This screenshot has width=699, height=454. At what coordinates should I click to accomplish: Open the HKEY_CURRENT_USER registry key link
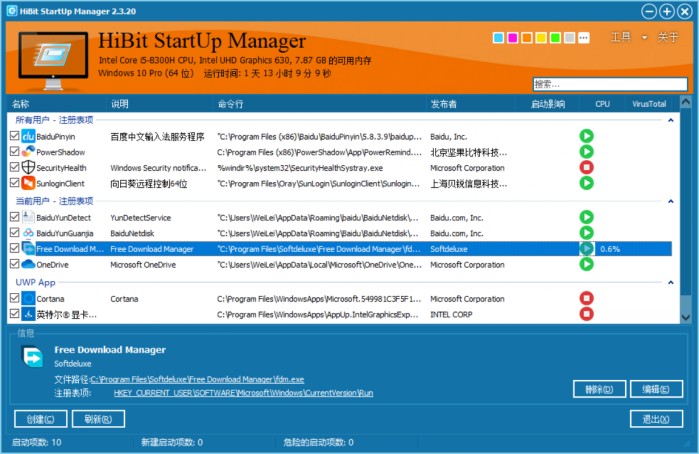(243, 393)
